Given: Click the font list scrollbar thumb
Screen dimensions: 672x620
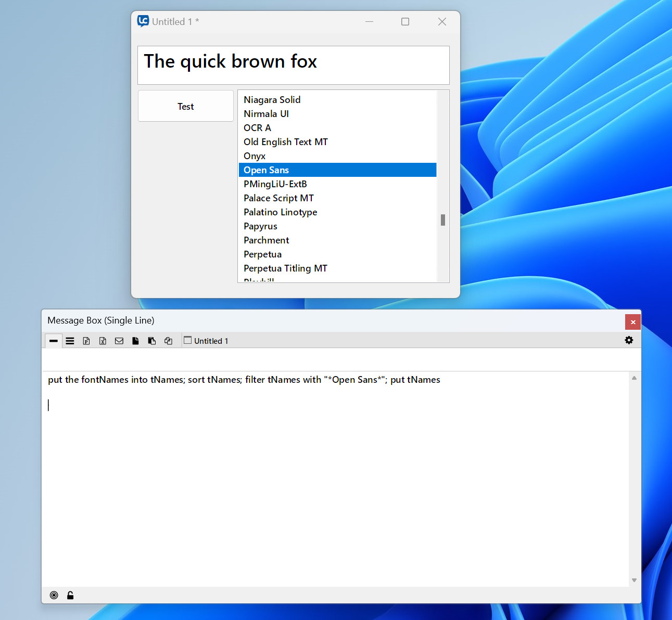Looking at the screenshot, I should coord(443,220).
